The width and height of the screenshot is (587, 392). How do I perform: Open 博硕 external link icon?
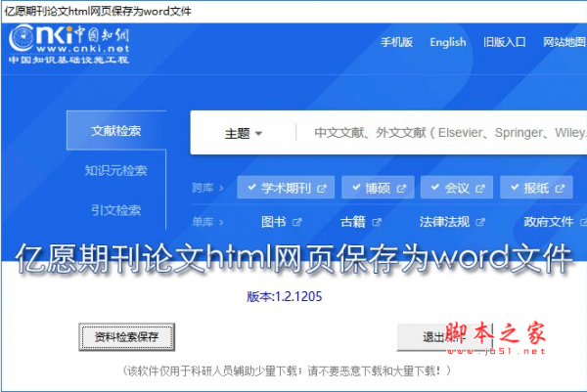401,189
